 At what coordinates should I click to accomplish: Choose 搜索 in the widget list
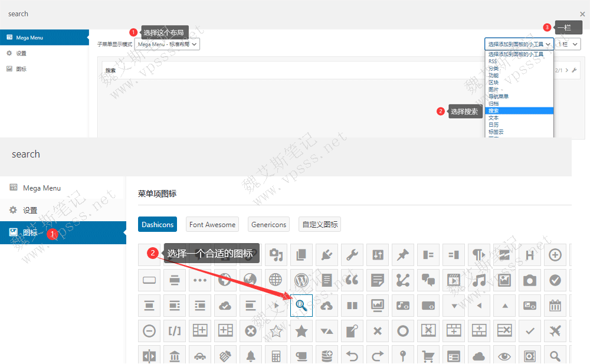(519, 111)
